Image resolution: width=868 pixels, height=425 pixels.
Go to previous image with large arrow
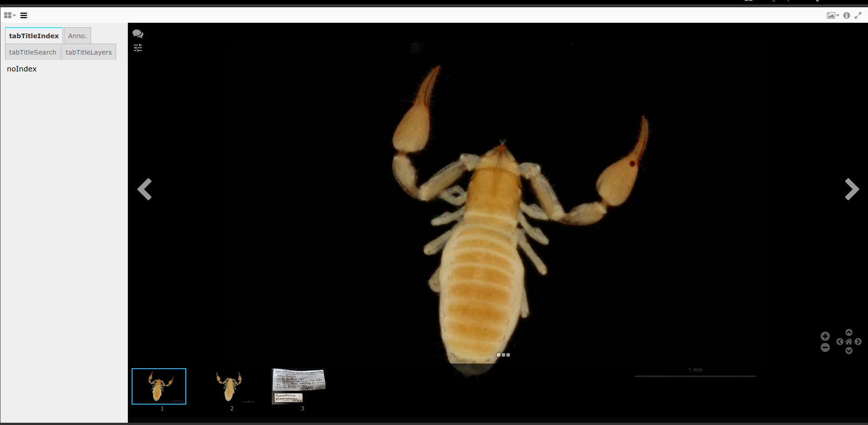tap(145, 189)
